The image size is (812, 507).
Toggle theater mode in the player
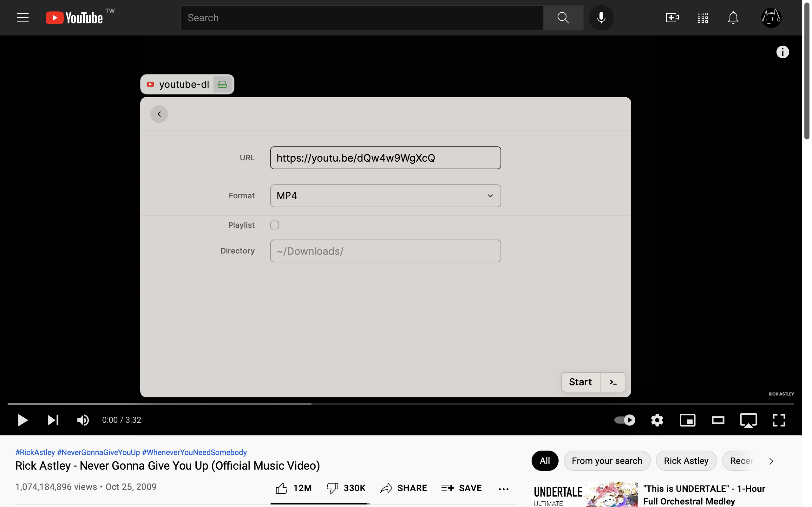tap(718, 420)
